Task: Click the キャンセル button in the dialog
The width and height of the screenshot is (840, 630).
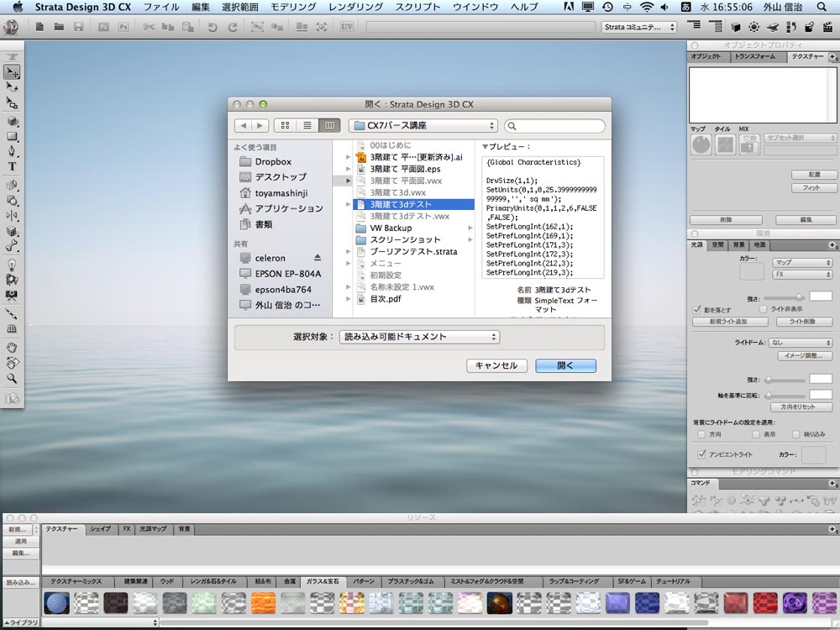Action: click(x=496, y=365)
